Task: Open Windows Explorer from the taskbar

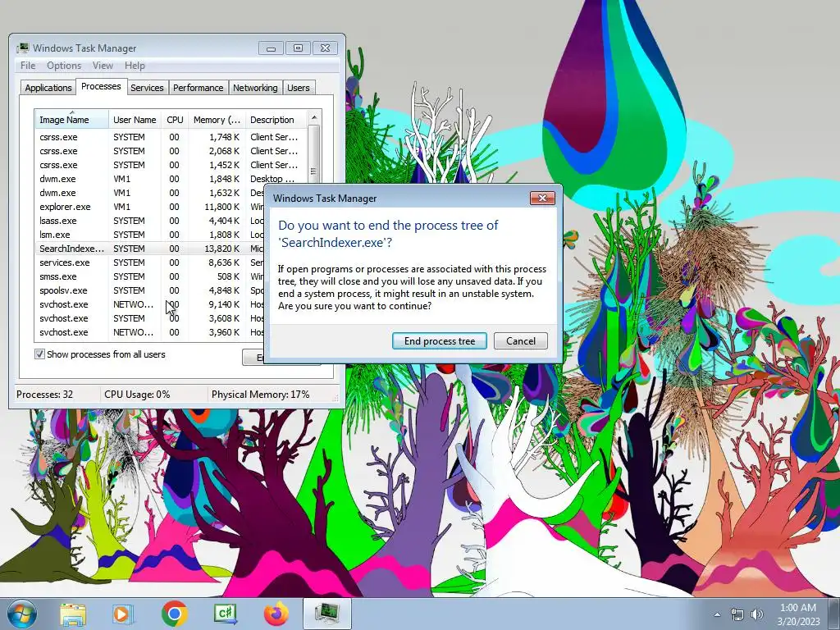Action: pos(73,614)
